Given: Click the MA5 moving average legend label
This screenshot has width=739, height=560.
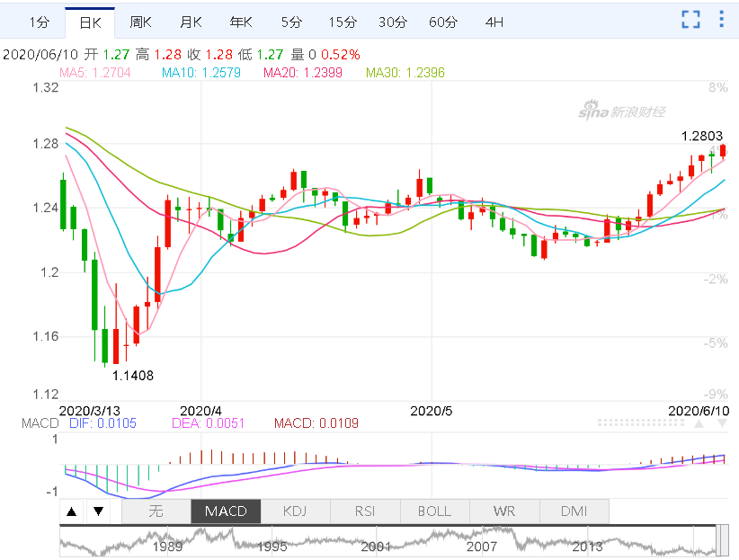Looking at the screenshot, I should [91, 72].
